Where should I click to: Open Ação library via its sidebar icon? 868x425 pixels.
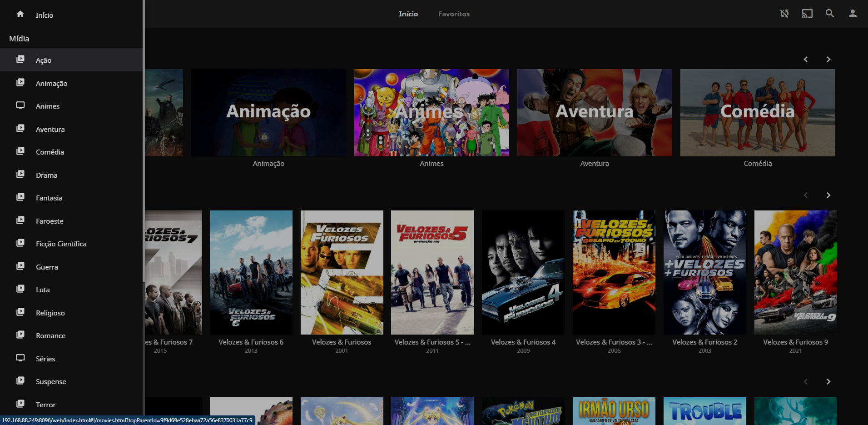[20, 59]
